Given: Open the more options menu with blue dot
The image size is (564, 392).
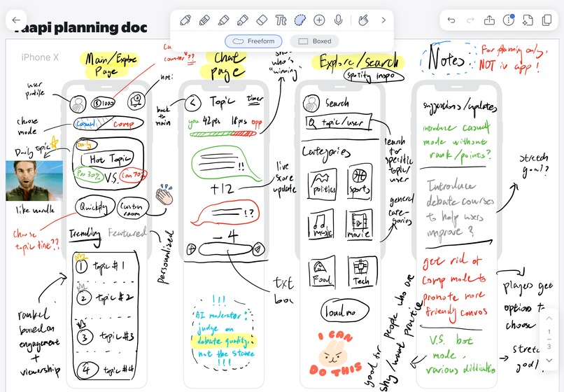Looking at the screenshot, I should point(509,20).
